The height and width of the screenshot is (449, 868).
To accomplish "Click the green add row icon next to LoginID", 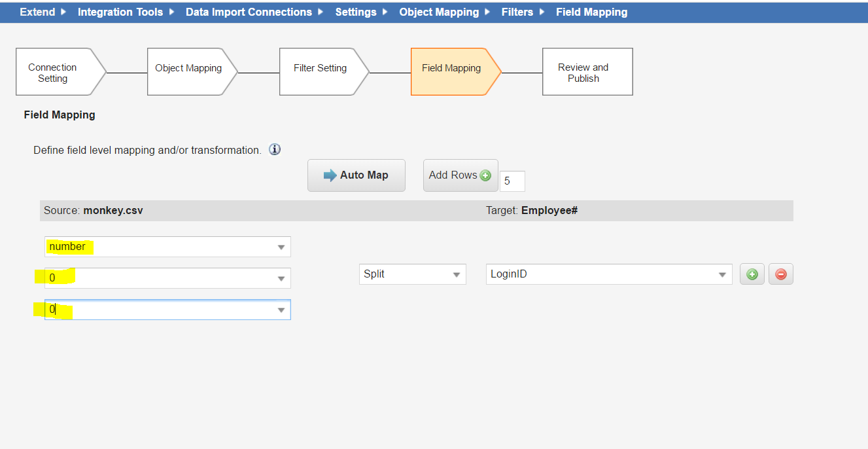I will pyautogui.click(x=752, y=274).
